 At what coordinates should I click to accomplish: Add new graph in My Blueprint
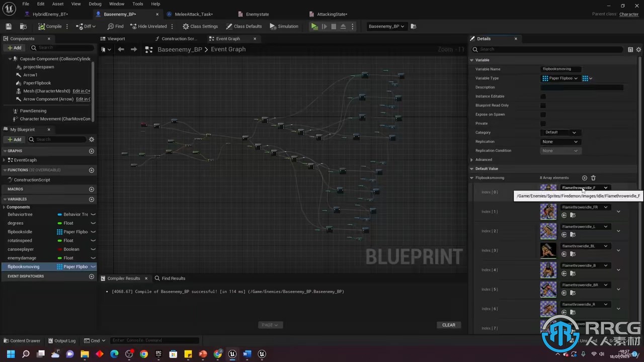[x=92, y=151]
